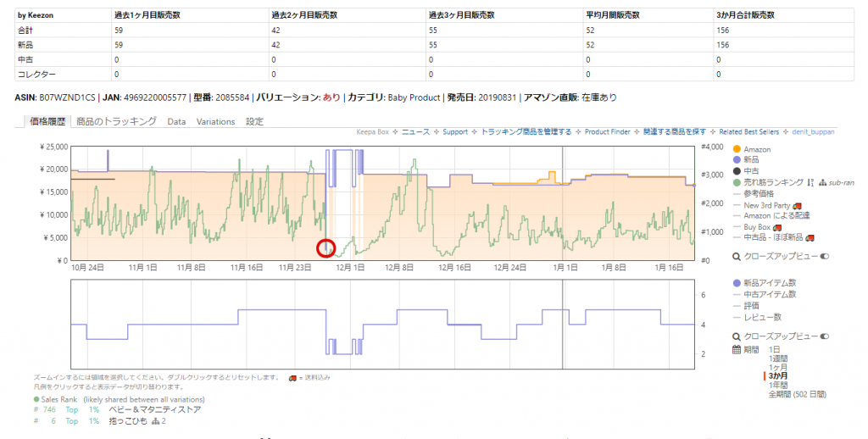Toggle the item count クローズアップビュー switch
The height and width of the screenshot is (439, 868).
824,336
